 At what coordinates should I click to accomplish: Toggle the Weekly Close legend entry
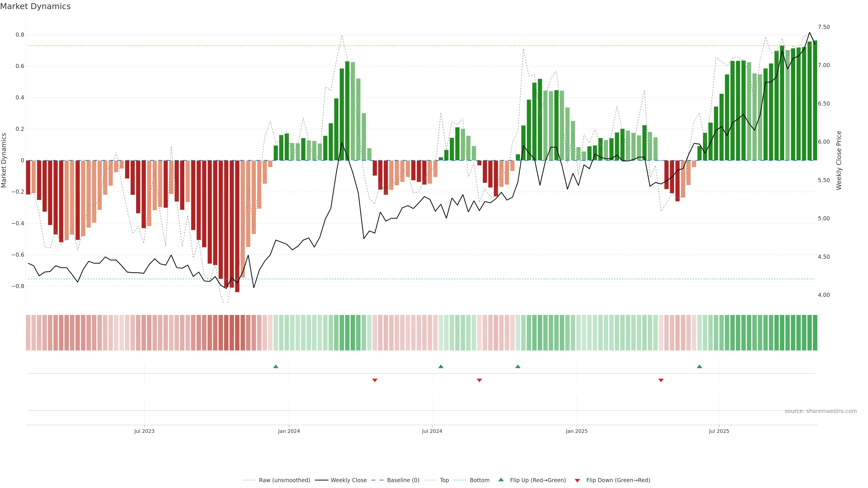tap(348, 480)
